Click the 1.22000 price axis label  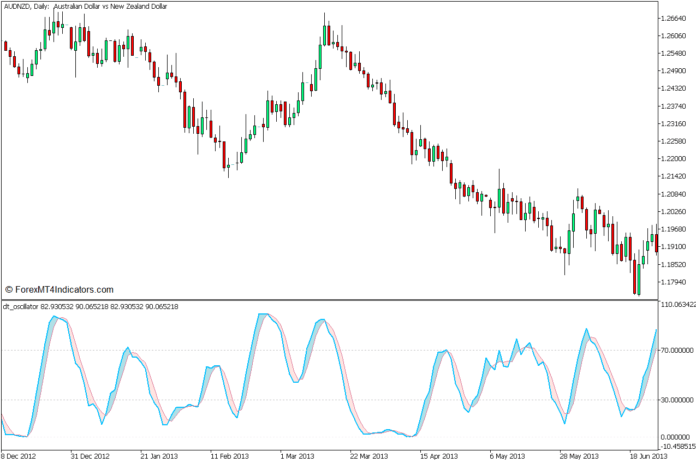point(672,159)
